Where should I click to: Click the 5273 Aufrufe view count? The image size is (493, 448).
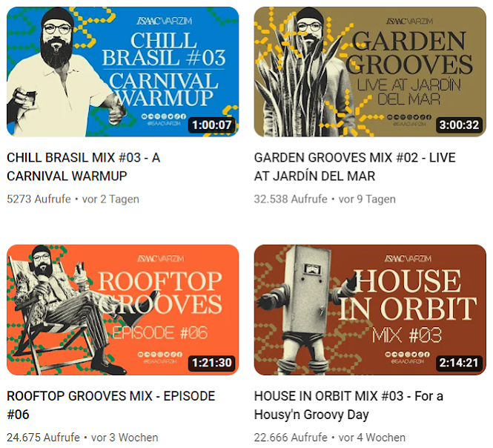(x=39, y=199)
